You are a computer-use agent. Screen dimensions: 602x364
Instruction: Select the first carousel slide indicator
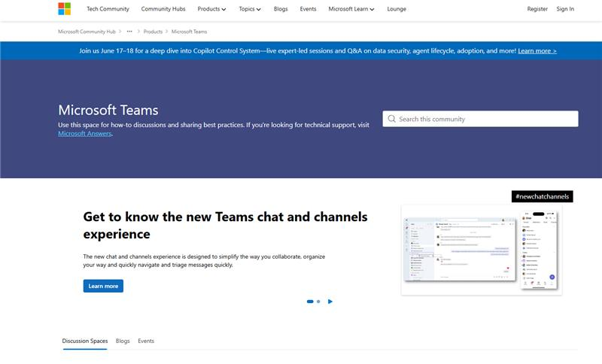[310, 302]
